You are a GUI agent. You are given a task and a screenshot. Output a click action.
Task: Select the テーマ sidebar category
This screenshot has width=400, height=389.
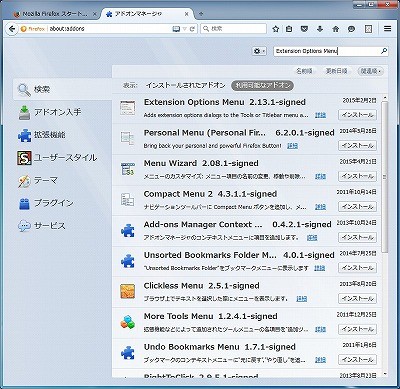coord(62,180)
